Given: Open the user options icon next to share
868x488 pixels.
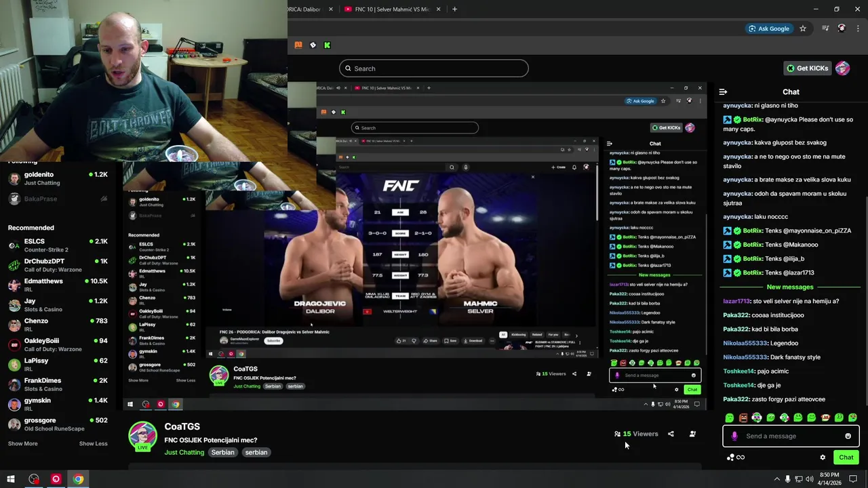Looking at the screenshot, I should tap(692, 434).
